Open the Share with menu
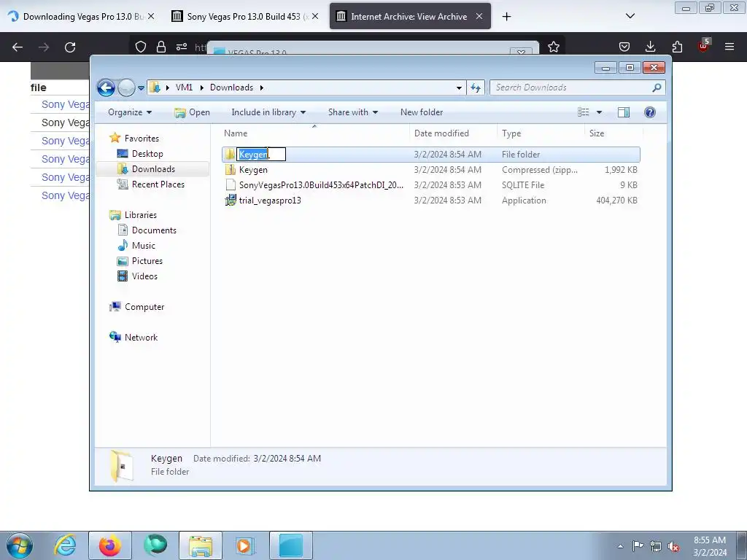 [352, 112]
